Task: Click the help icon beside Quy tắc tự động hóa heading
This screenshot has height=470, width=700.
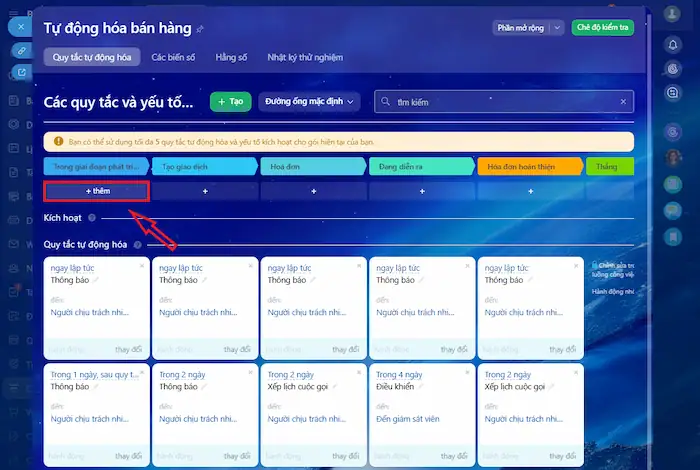Action: click(138, 245)
